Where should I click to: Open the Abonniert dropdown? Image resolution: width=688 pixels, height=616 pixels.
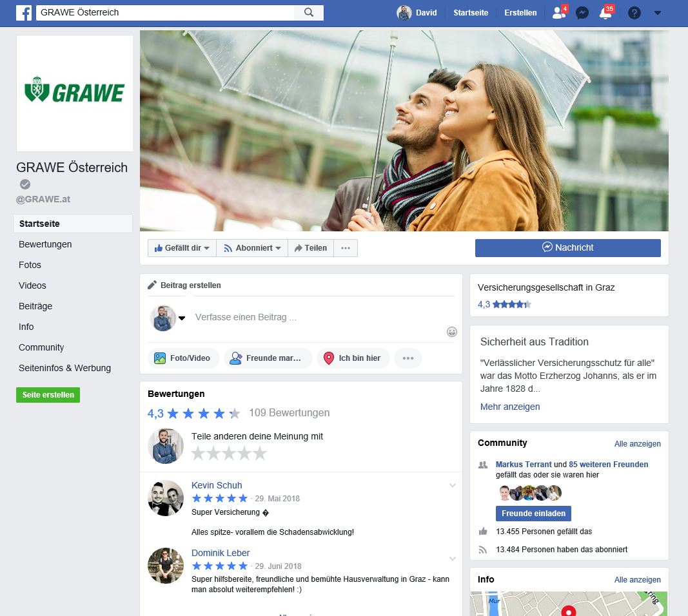(251, 248)
